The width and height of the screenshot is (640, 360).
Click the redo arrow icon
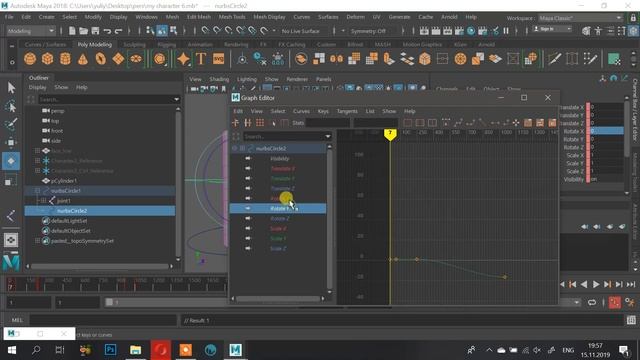click(118, 31)
